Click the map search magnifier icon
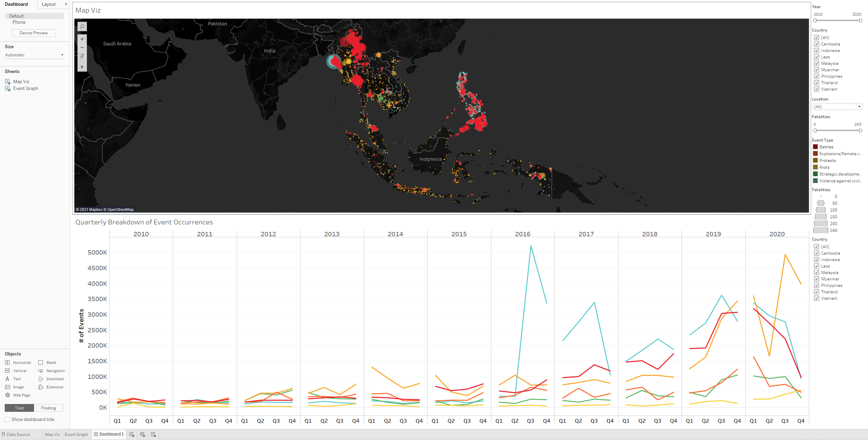This screenshot has width=868, height=440. (x=82, y=26)
